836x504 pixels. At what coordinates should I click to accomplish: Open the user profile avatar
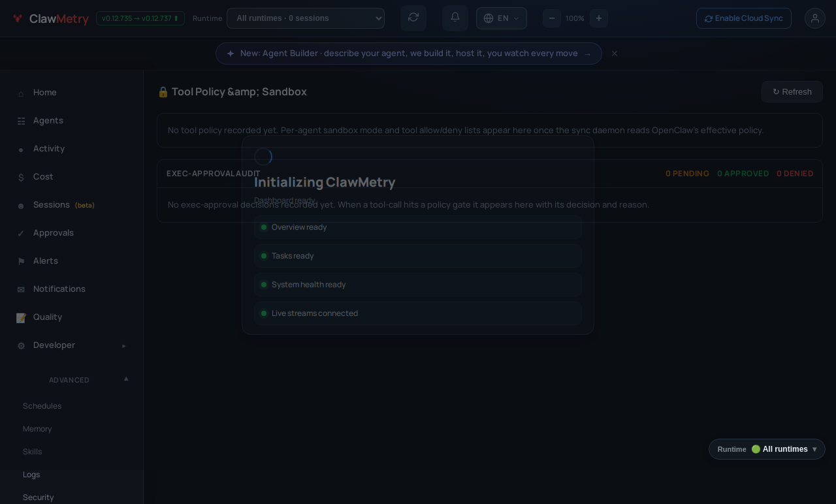pos(815,18)
